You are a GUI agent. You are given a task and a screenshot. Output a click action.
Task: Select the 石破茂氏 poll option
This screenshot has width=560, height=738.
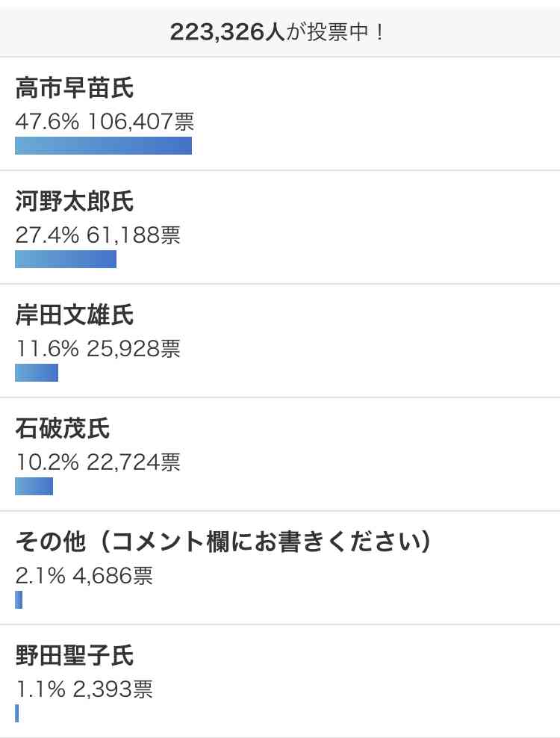point(63,430)
